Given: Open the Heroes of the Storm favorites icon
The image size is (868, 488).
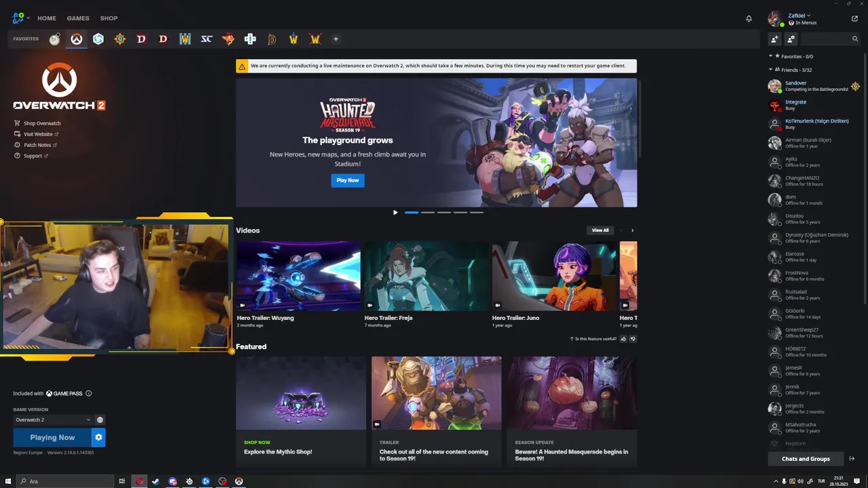Looking at the screenshot, I should (x=98, y=39).
